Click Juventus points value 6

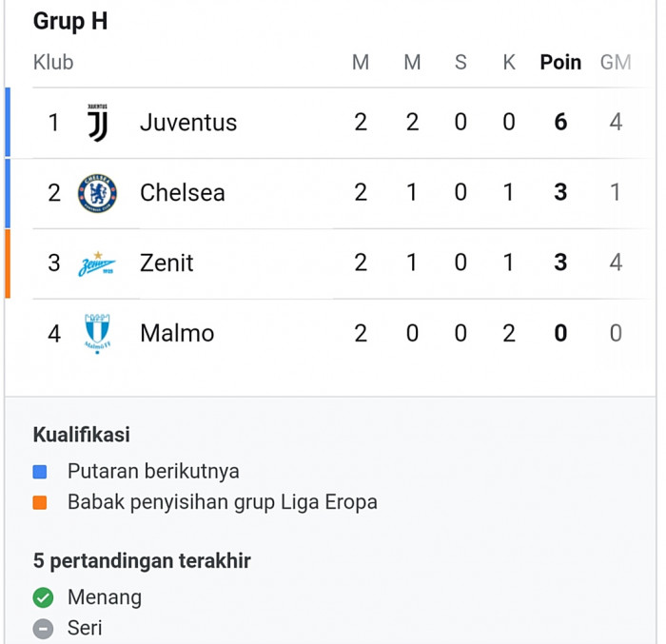click(560, 123)
